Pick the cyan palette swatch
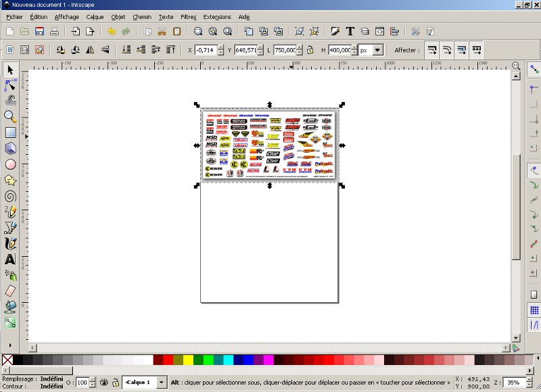 tap(228, 360)
